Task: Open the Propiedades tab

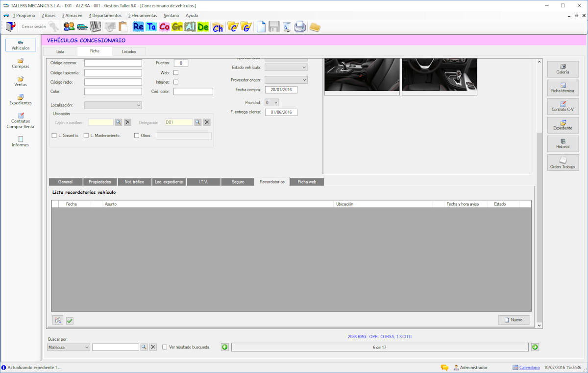Action: point(100,182)
